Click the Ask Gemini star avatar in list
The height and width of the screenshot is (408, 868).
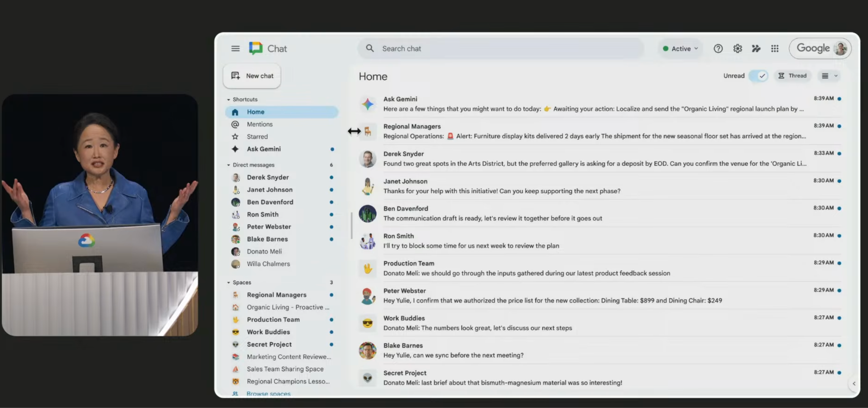367,104
